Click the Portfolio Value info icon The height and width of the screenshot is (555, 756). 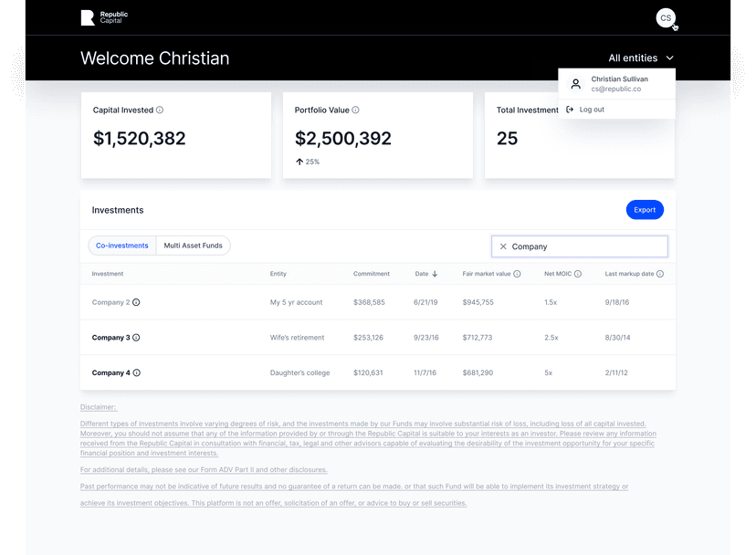[356, 110]
